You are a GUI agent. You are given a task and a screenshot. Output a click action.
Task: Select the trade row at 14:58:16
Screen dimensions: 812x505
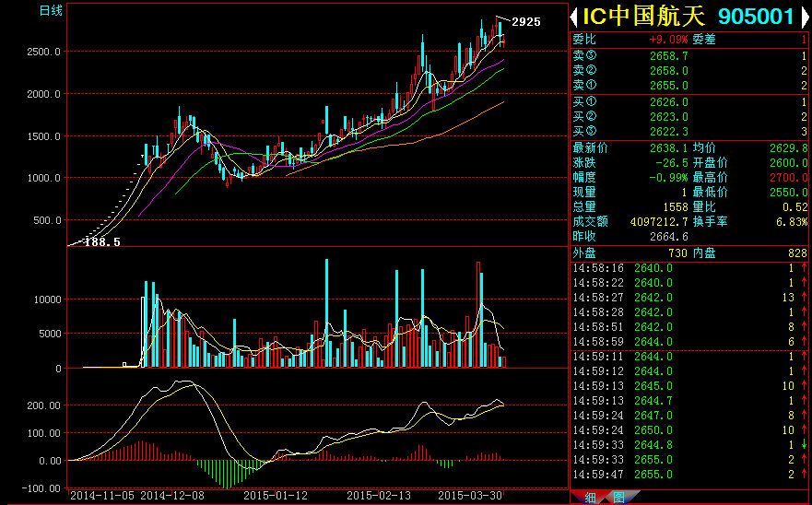689,268
